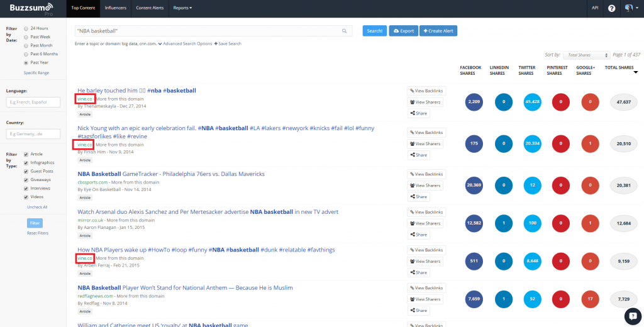Toggle the Videos checkbox
Viewport: 644px width, 327px height.
(x=26, y=197)
